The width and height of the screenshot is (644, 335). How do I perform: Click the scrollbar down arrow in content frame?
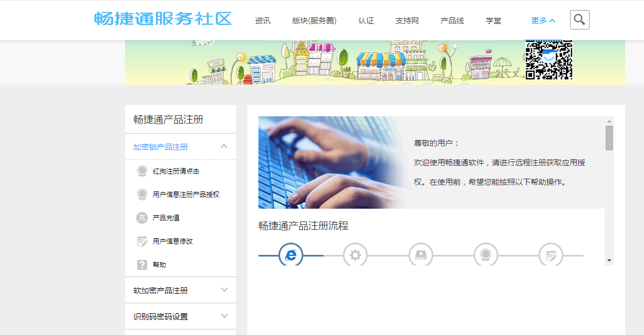pos(609,260)
